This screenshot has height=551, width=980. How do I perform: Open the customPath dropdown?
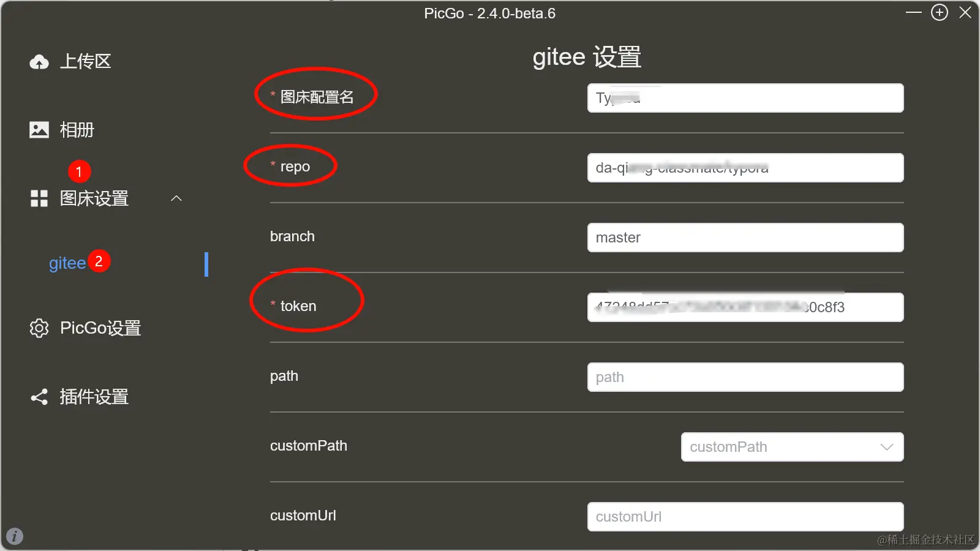[x=793, y=447]
